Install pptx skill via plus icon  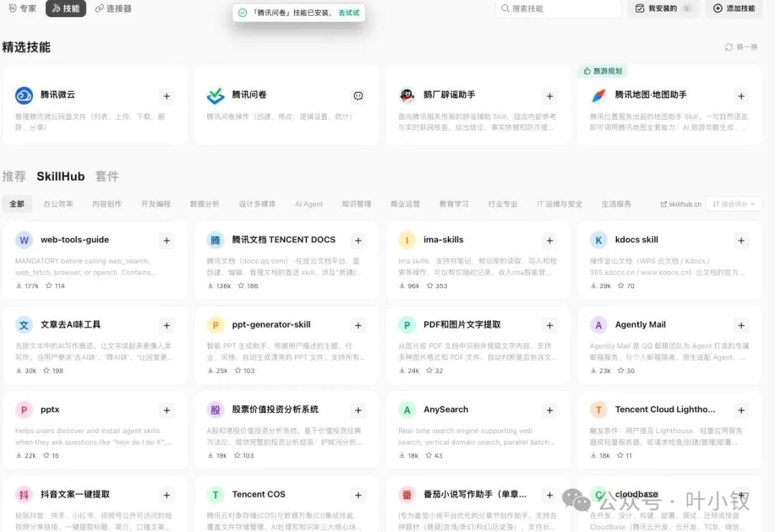pyautogui.click(x=166, y=411)
